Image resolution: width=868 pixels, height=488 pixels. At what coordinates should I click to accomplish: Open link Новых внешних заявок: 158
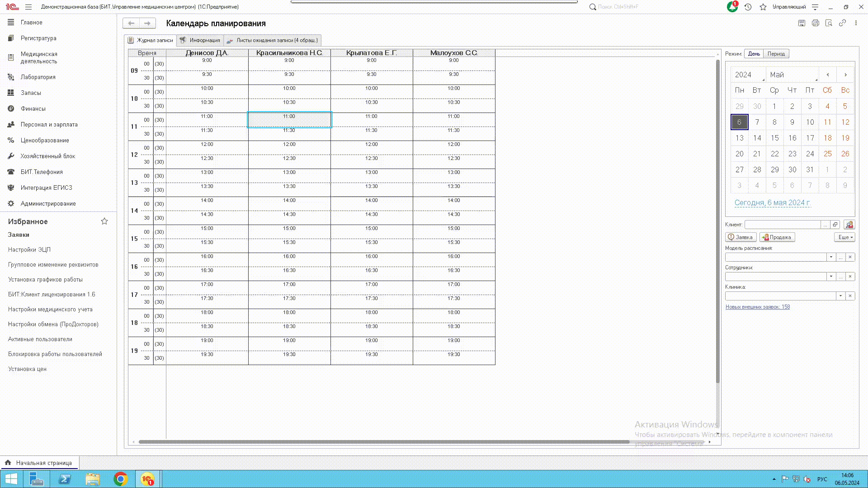[758, 307]
